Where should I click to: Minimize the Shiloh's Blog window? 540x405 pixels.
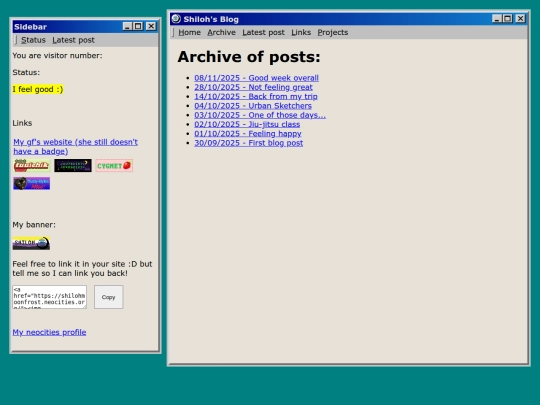(496, 19)
